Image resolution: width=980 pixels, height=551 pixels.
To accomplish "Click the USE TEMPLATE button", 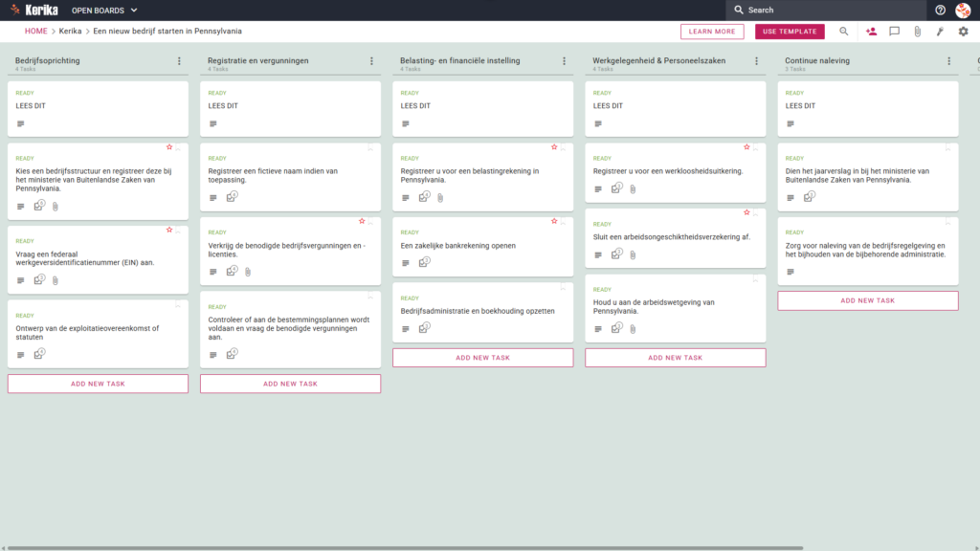I will 790,32.
